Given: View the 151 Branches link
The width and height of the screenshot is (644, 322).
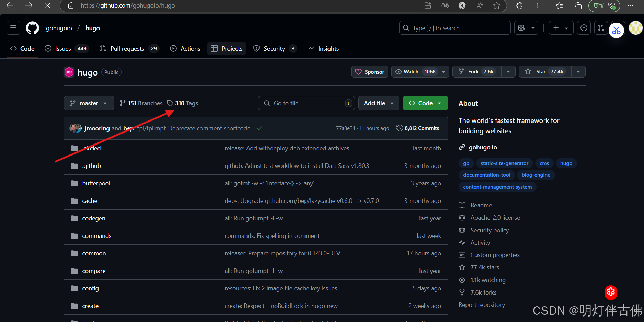Looking at the screenshot, I should [141, 103].
